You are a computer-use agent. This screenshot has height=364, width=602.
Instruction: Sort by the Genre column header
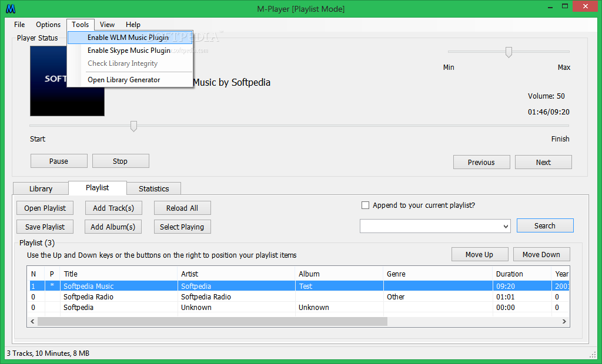pos(438,274)
